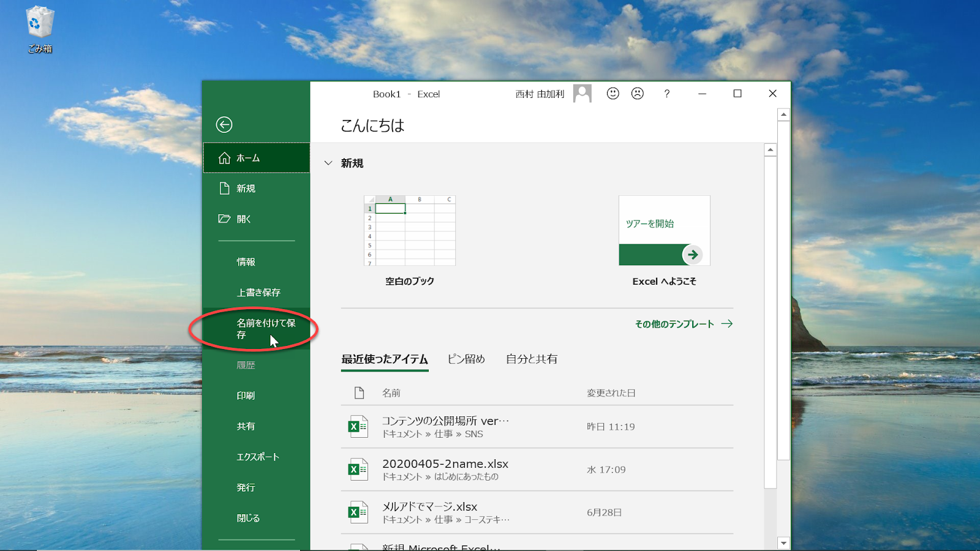Create a blank workbook from 空白のブック thumbnail
The image size is (980, 551).
(410, 231)
